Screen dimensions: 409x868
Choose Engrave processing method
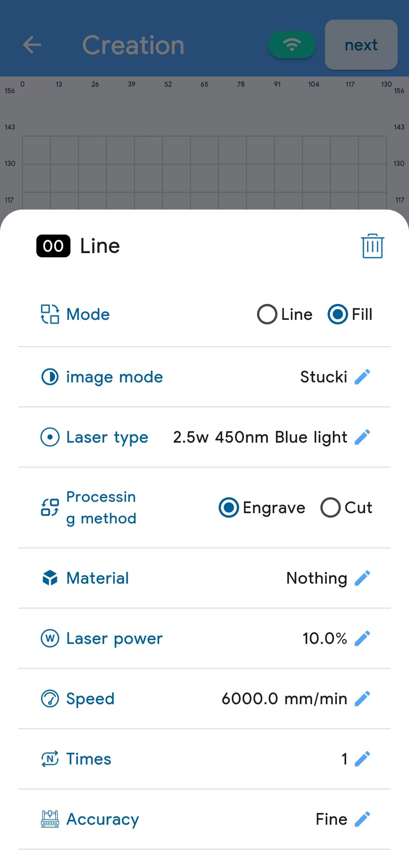(x=229, y=508)
